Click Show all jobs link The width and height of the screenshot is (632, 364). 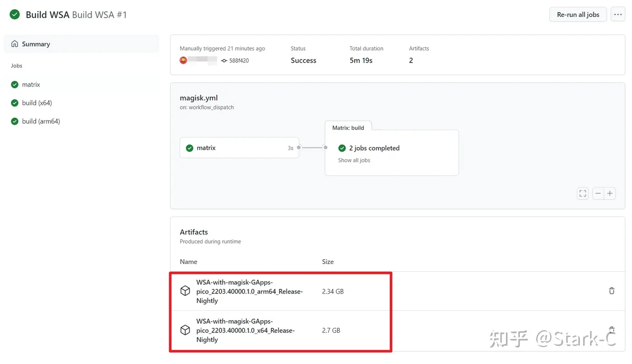point(354,160)
